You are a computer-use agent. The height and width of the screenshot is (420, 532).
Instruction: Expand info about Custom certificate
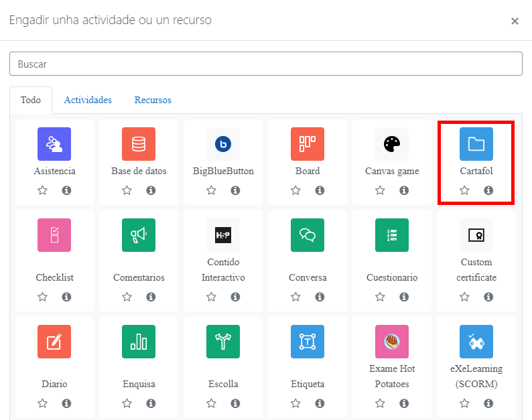coord(488,297)
